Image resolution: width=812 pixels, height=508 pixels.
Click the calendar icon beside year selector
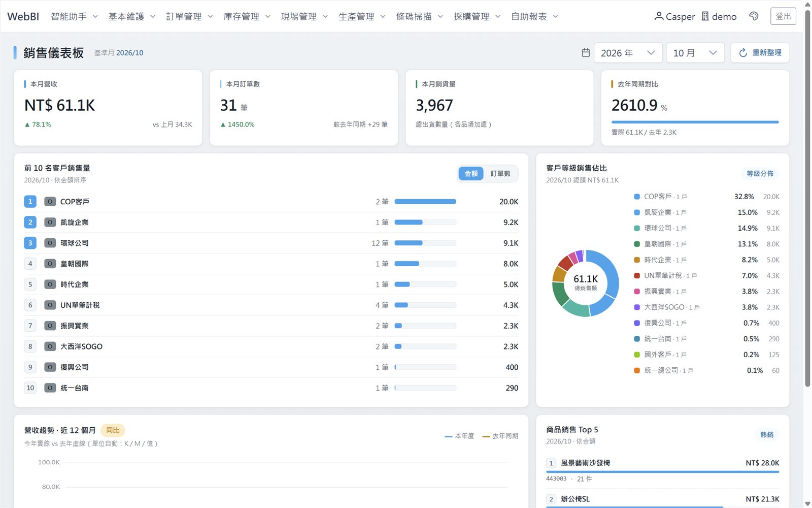click(x=586, y=53)
